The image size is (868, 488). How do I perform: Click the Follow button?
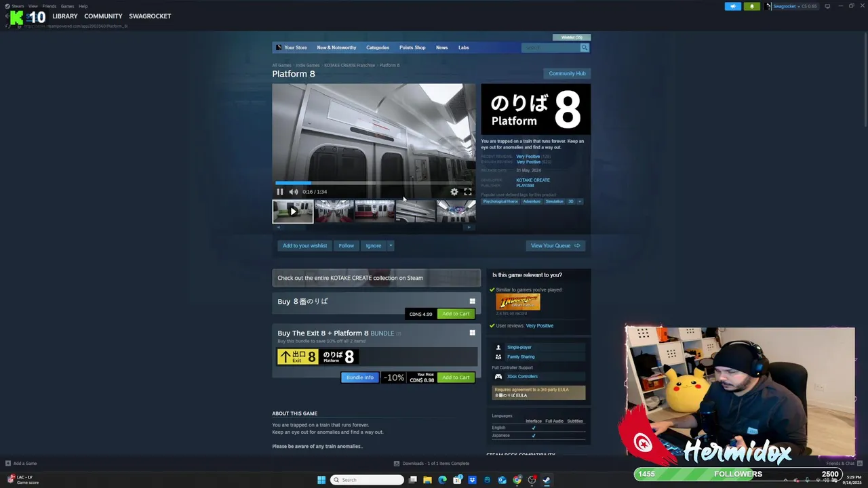pyautogui.click(x=346, y=245)
